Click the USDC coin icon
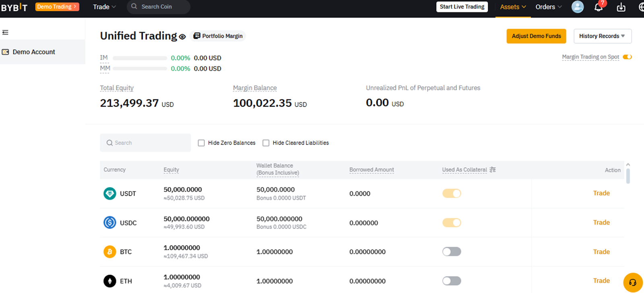This screenshot has width=644, height=293. (109, 222)
